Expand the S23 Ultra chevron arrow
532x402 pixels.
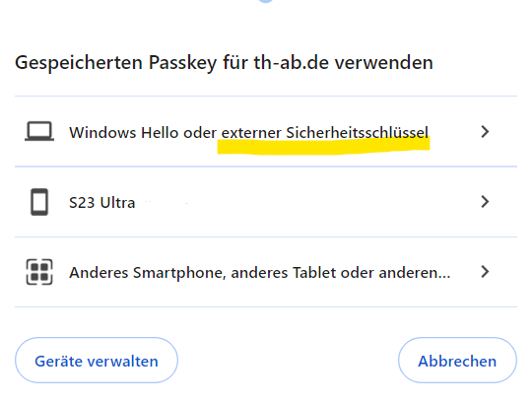[485, 202]
